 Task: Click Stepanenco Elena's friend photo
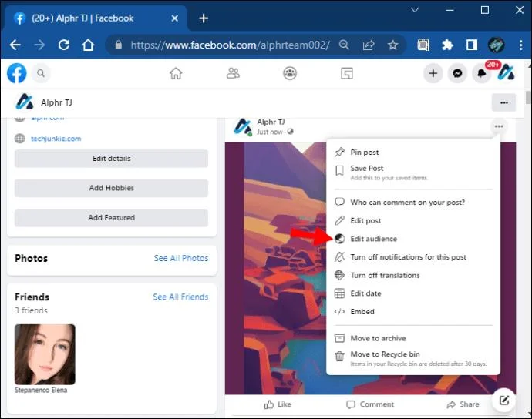coord(45,354)
